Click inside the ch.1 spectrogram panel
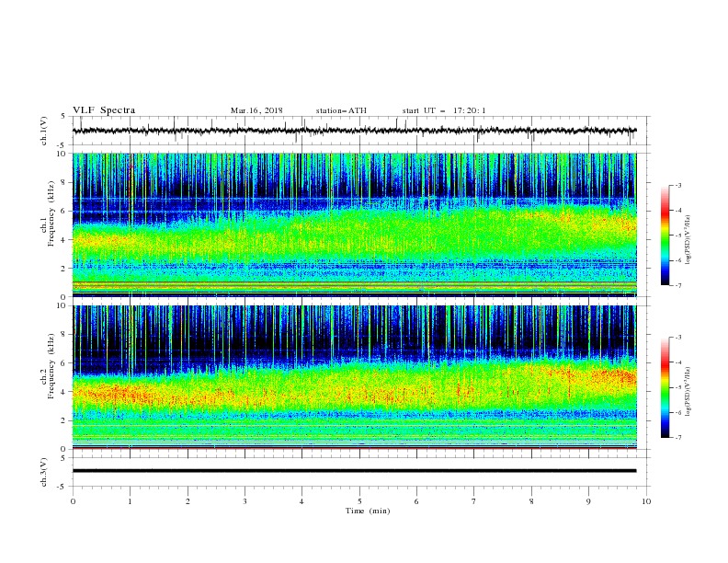The image size is (728, 563). coord(354,224)
